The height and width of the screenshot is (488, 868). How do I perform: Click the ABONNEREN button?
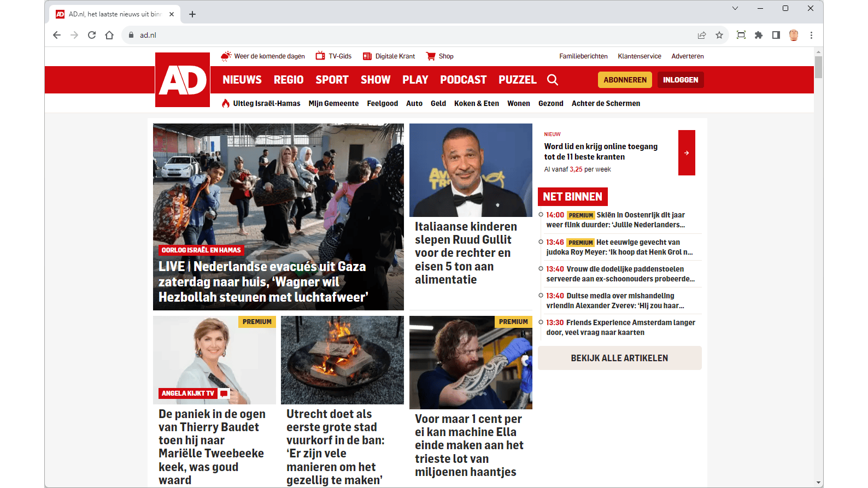625,80
